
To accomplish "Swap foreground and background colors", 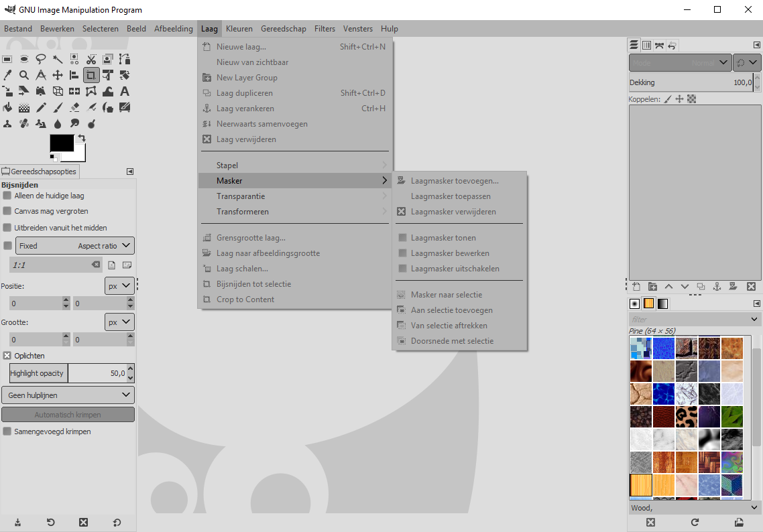I will coord(82,138).
